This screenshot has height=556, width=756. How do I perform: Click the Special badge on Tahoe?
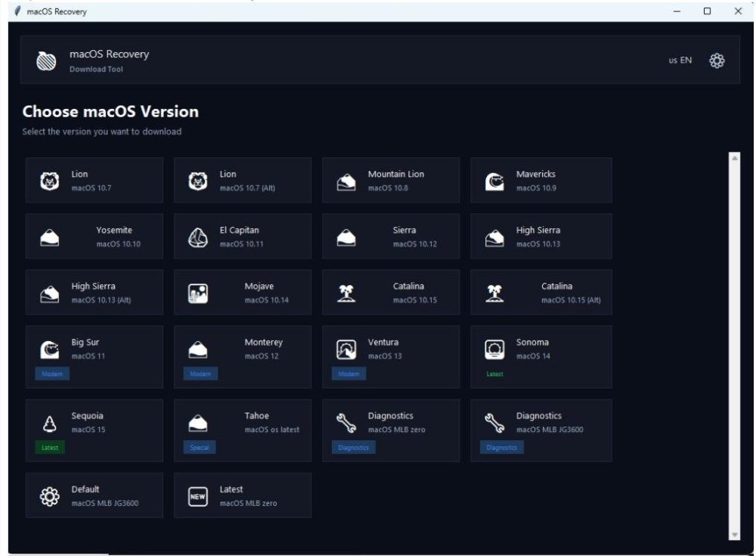pos(200,447)
